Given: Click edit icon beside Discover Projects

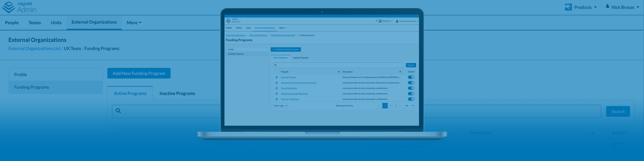Looking at the screenshot, I should tap(277, 77).
